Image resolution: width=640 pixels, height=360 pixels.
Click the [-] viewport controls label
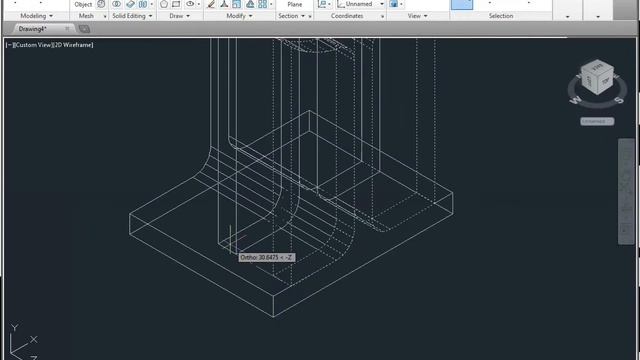click(9, 45)
